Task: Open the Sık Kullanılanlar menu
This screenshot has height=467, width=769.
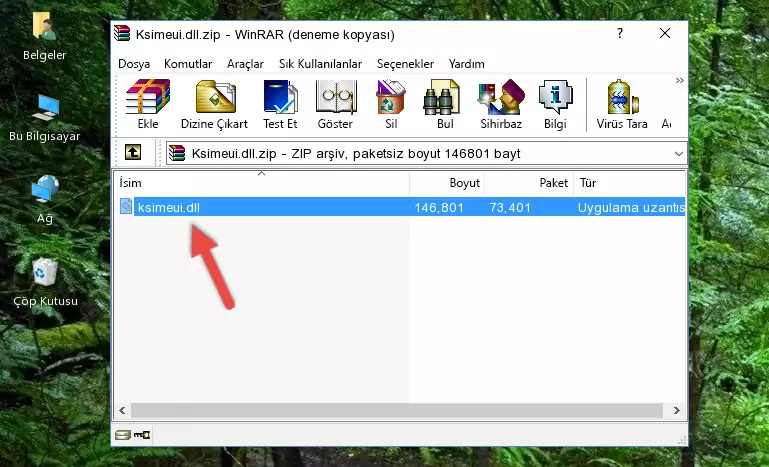Action: click(x=320, y=64)
